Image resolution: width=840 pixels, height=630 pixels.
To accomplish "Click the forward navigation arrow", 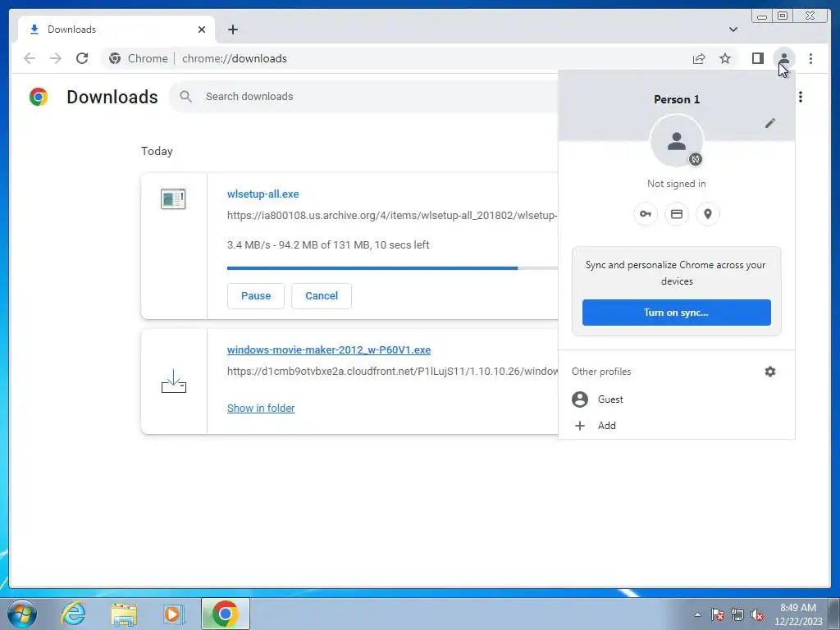I will [56, 58].
